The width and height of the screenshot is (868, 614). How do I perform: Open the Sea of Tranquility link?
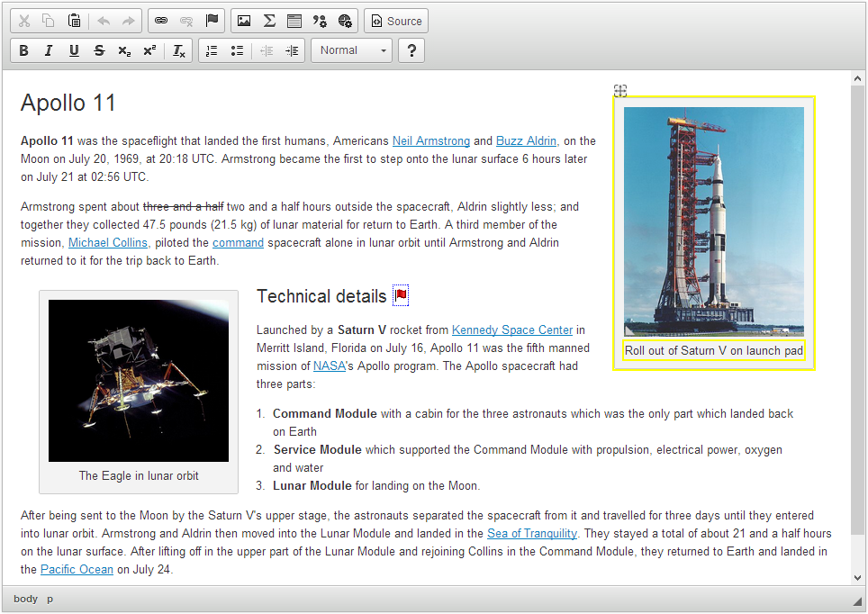(532, 533)
